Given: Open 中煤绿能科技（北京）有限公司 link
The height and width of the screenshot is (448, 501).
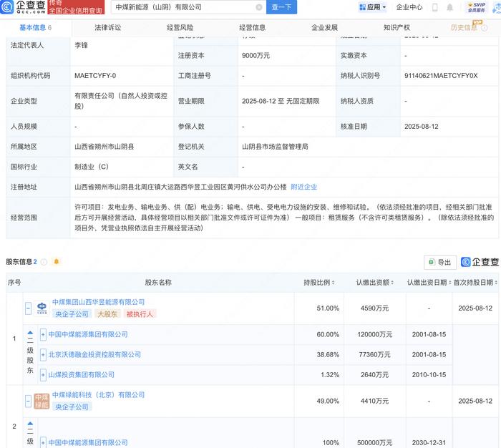Looking at the screenshot, I should 99,395.
